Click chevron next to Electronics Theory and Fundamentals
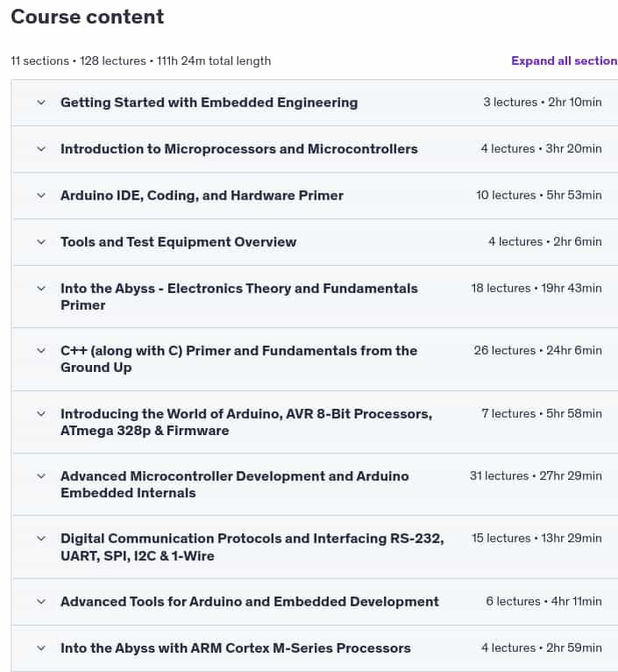618x672 pixels. click(x=41, y=289)
